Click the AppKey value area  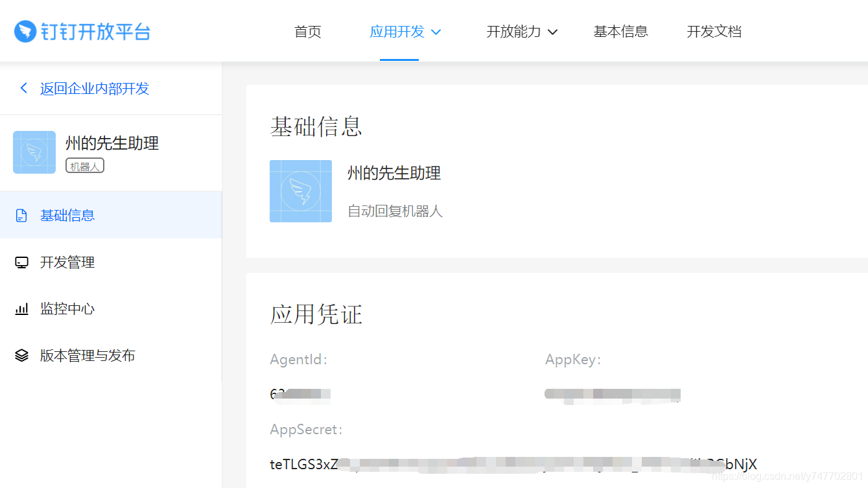pyautogui.click(x=612, y=394)
